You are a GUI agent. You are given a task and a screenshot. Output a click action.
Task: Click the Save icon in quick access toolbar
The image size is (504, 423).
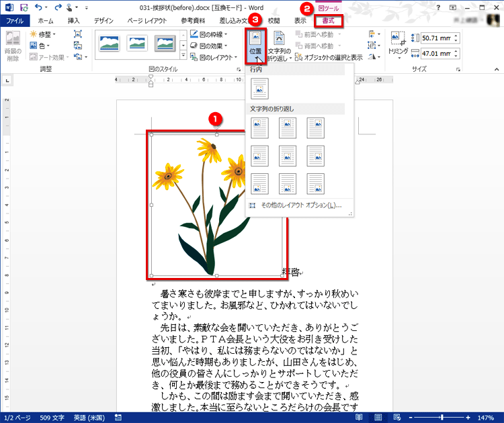pos(24,7)
